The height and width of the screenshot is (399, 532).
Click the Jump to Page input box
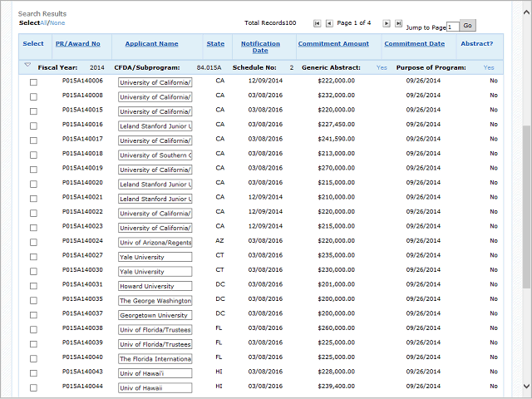coord(453,27)
